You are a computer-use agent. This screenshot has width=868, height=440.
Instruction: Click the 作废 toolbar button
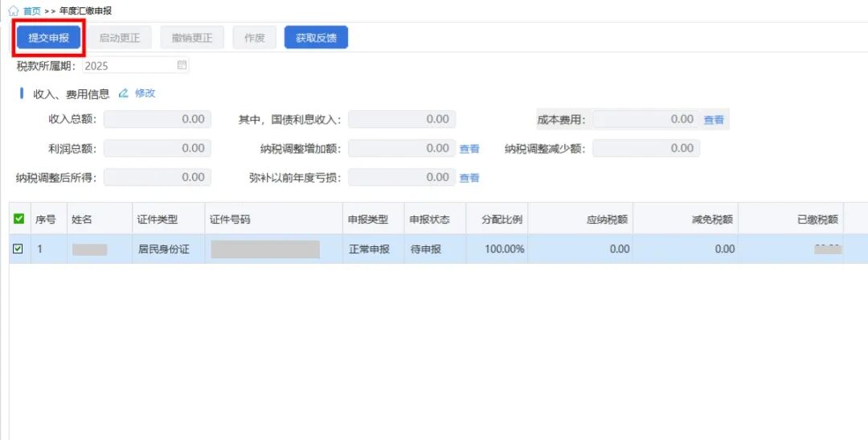pos(255,38)
